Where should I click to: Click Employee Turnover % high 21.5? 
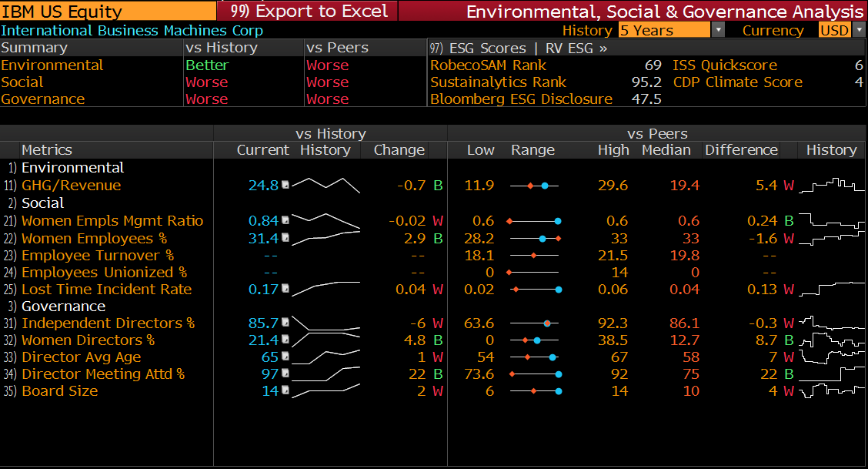click(x=613, y=255)
